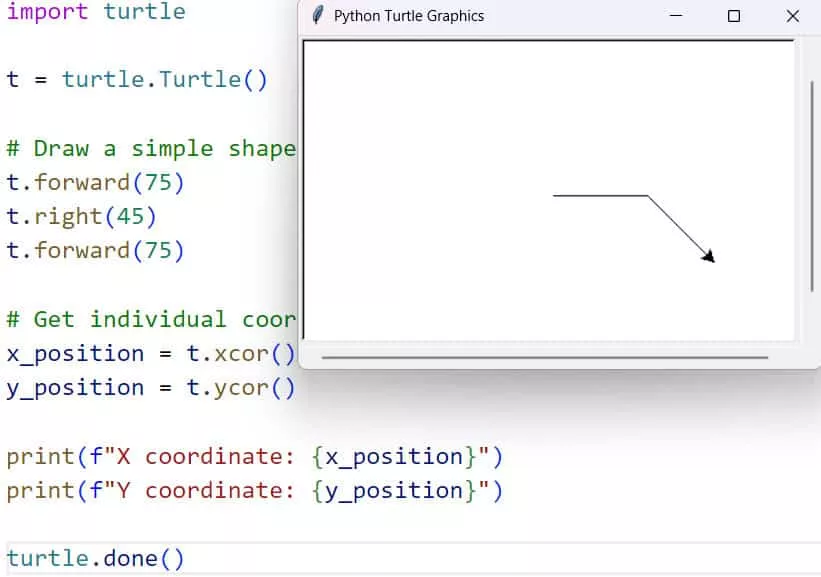Minimize the Python Turtle Graphics window
Screen dimensions: 821x577
point(676,16)
